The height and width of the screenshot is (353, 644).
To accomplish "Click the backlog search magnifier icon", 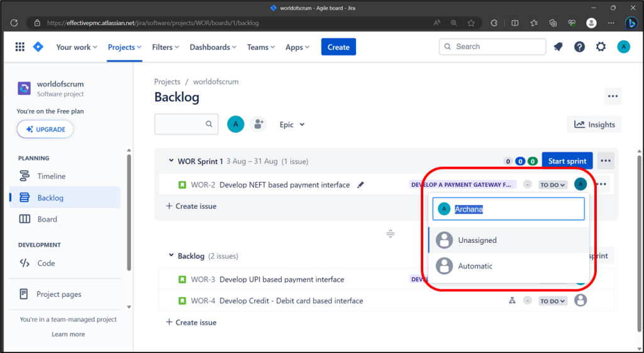I will pos(209,124).
